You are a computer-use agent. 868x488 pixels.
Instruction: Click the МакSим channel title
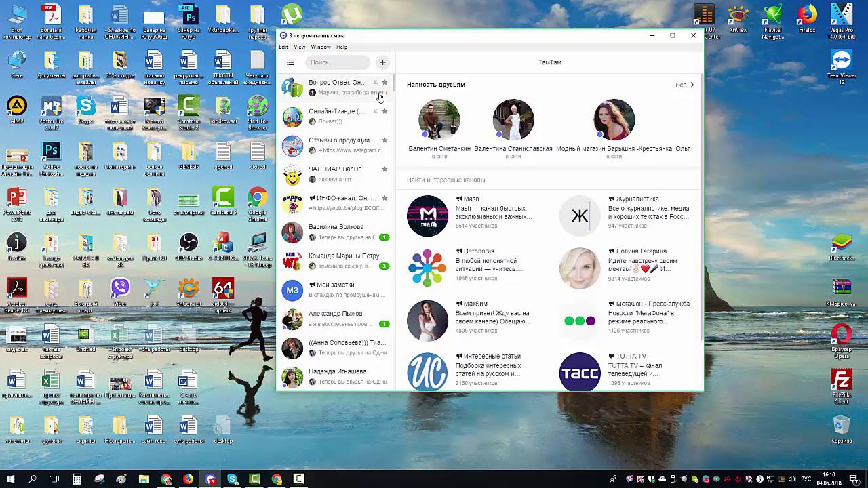click(475, 304)
